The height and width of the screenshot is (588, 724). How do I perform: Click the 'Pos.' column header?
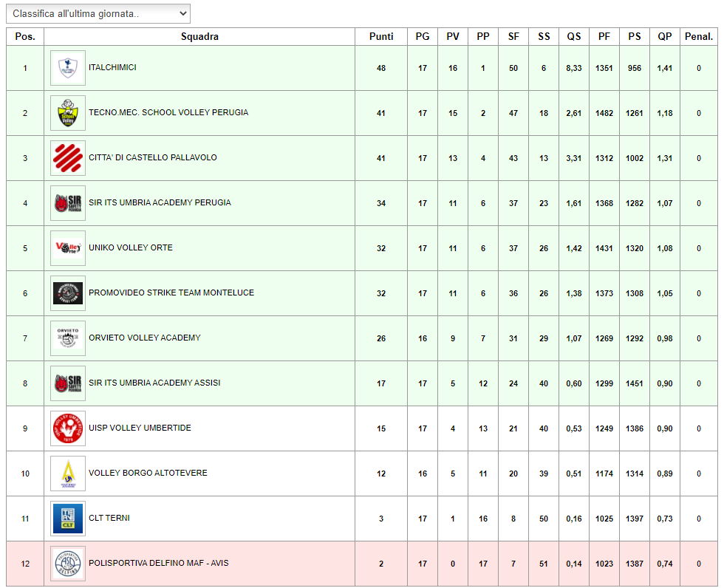click(x=25, y=36)
